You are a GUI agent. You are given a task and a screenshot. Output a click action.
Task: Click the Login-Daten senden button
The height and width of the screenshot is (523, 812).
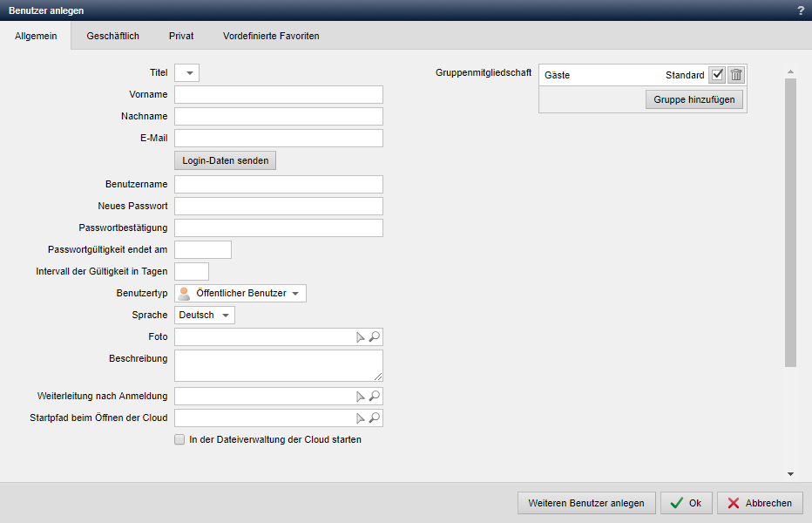click(226, 160)
